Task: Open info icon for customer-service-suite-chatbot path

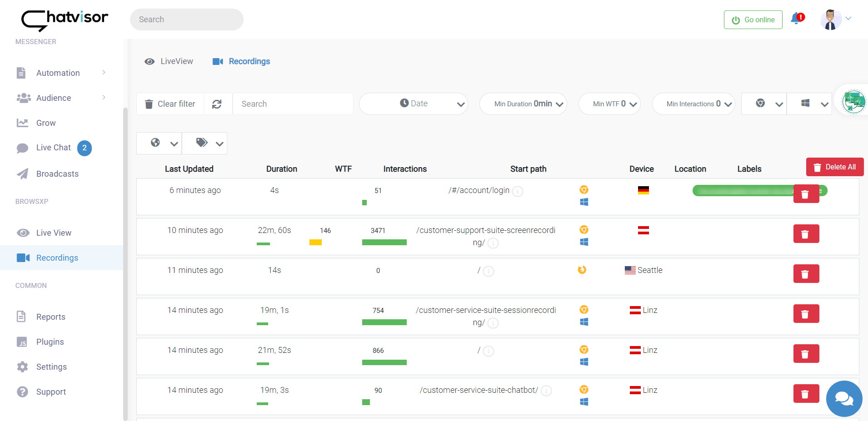Action: click(546, 391)
